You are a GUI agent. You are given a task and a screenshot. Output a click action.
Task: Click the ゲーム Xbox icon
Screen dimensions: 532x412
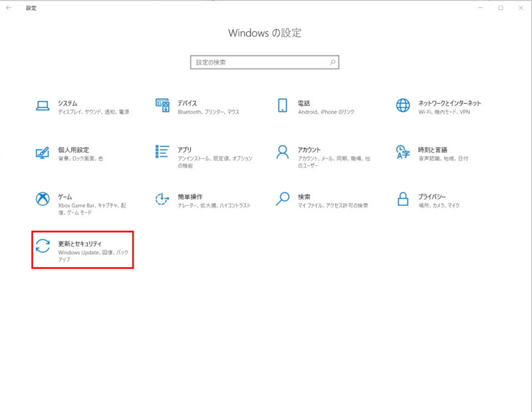[43, 199]
